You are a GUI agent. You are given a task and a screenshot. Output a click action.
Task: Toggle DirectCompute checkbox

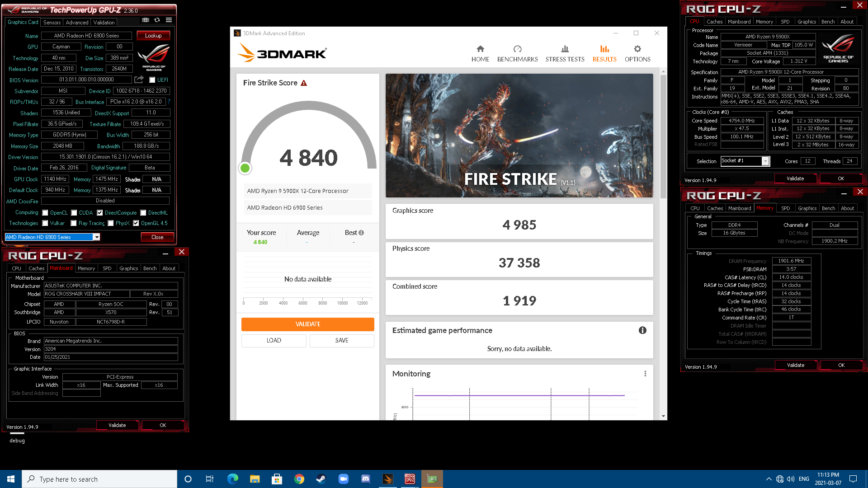(x=99, y=213)
